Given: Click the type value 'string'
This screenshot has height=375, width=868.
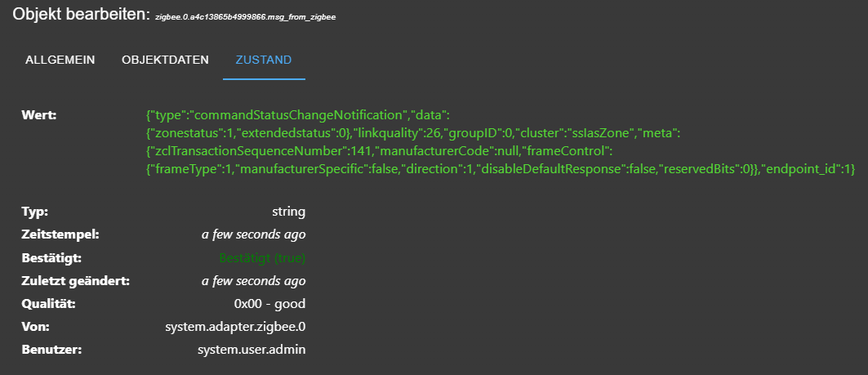Looking at the screenshot, I should point(288,212).
